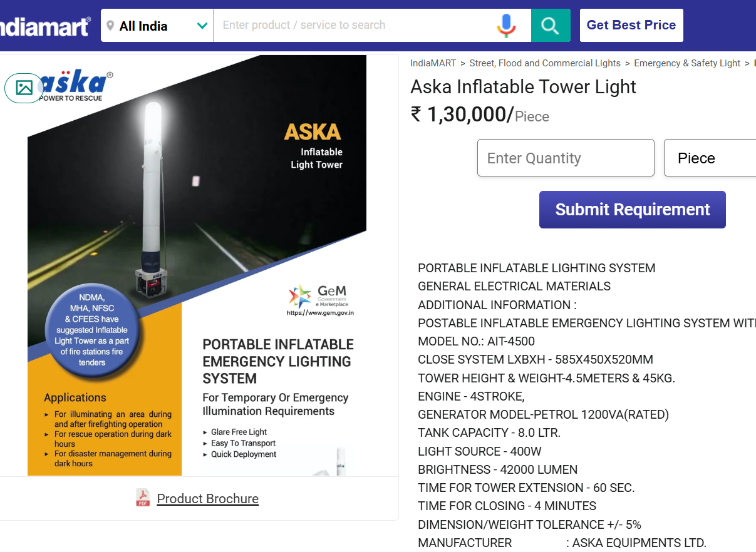Select the GENERAL ELECTRICAL MATERIALS line
Image resolution: width=756 pixels, height=552 pixels.
[514, 287]
